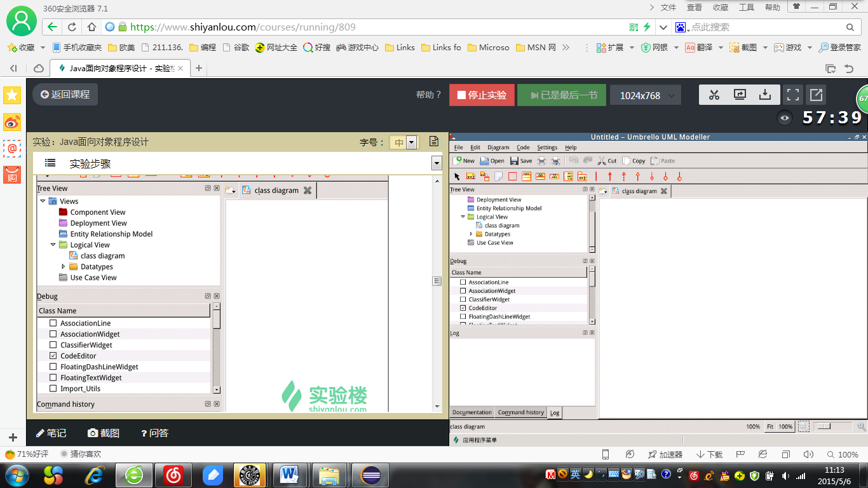Select the red box tool in Umbrello toolbar
The width and height of the screenshot is (868, 488).
(512, 176)
